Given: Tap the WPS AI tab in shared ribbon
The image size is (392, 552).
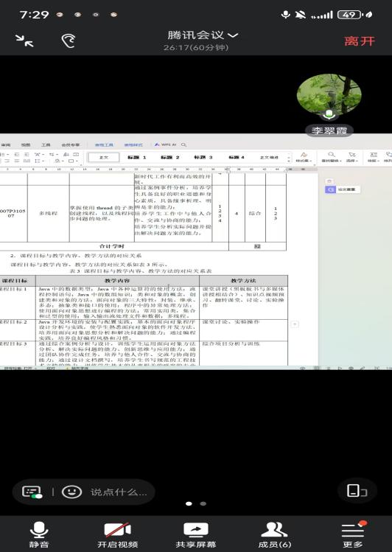Looking at the screenshot, I should [x=166, y=144].
